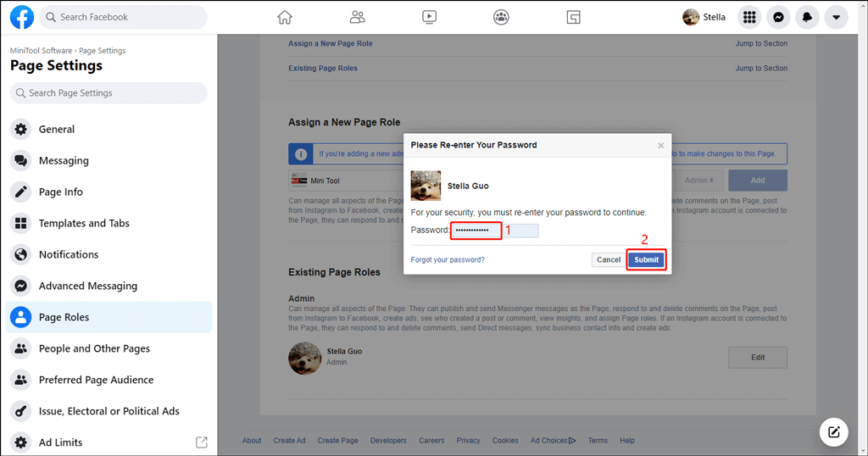The width and height of the screenshot is (868, 456).
Task: Expand the Account dropdown arrow
Action: coord(836,17)
